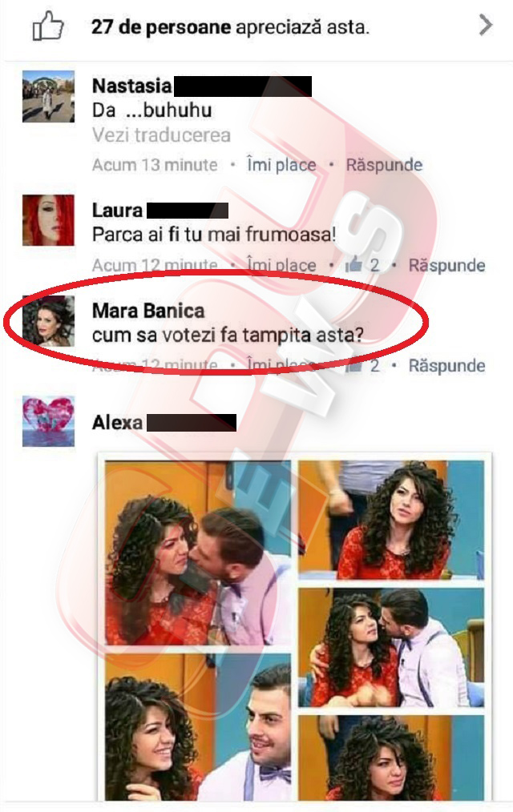Click the Mara Banica name link

point(148,311)
